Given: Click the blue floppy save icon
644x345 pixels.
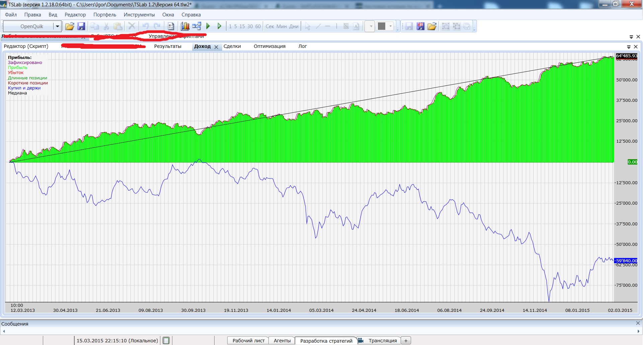Looking at the screenshot, I should (81, 26).
